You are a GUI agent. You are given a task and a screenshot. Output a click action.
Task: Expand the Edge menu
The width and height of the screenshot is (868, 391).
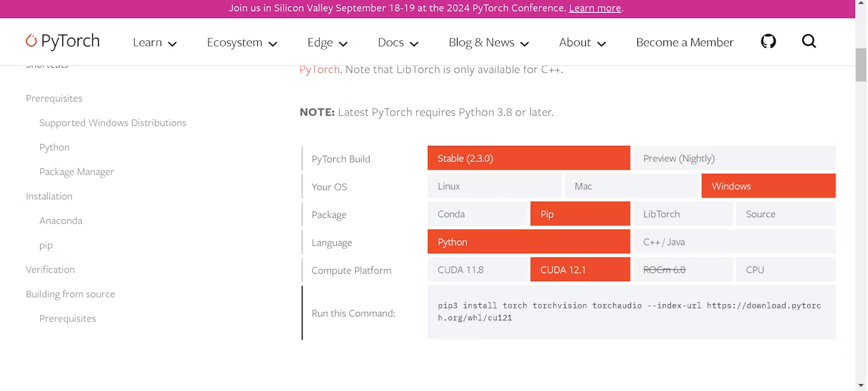click(x=327, y=42)
